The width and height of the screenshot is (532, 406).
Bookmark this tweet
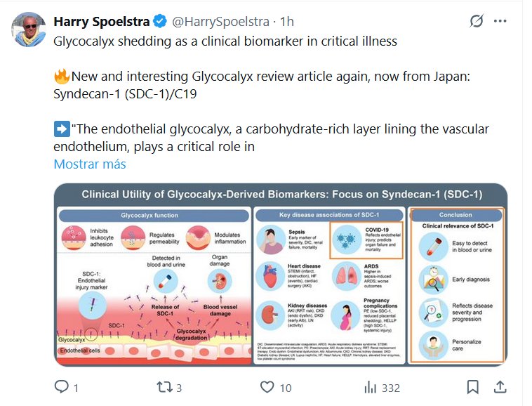(473, 387)
